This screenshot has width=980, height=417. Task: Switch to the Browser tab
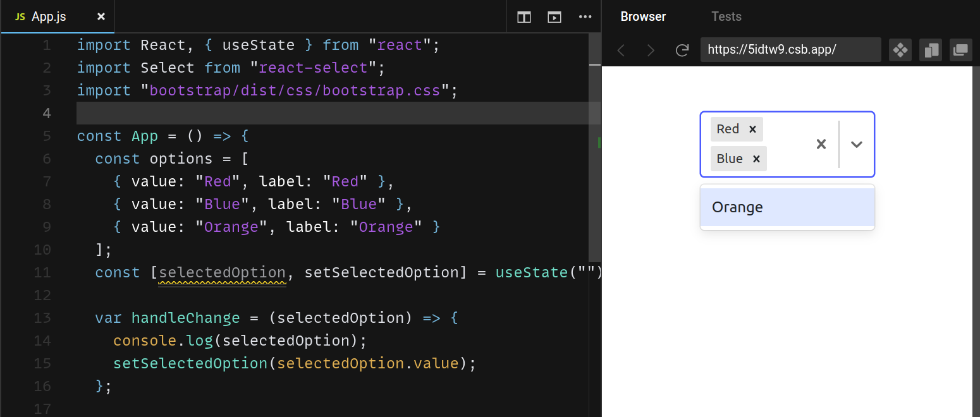pyautogui.click(x=643, y=17)
